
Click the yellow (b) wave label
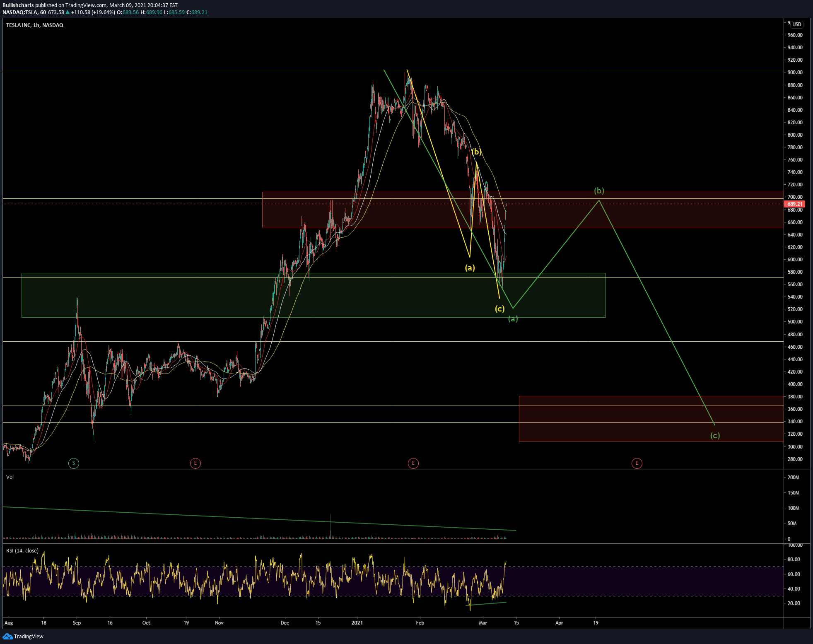point(476,152)
